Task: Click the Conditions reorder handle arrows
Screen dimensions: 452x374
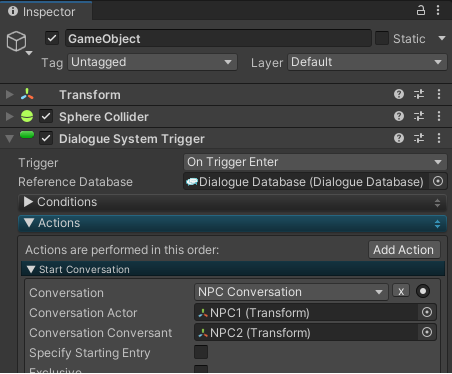Action: pyautogui.click(x=437, y=203)
